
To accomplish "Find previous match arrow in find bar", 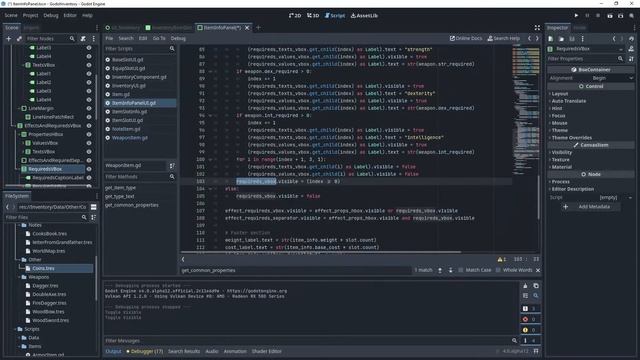I will (440, 270).
